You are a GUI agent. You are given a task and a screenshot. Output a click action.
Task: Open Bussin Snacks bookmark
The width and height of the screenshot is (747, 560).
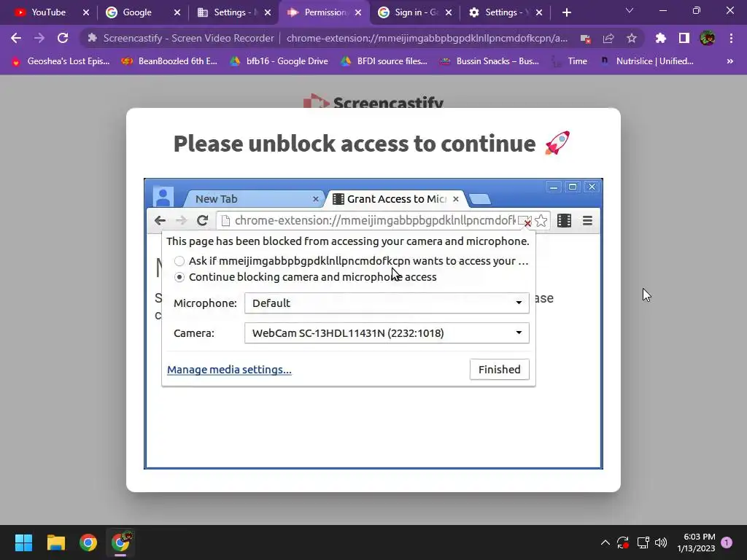coord(489,61)
